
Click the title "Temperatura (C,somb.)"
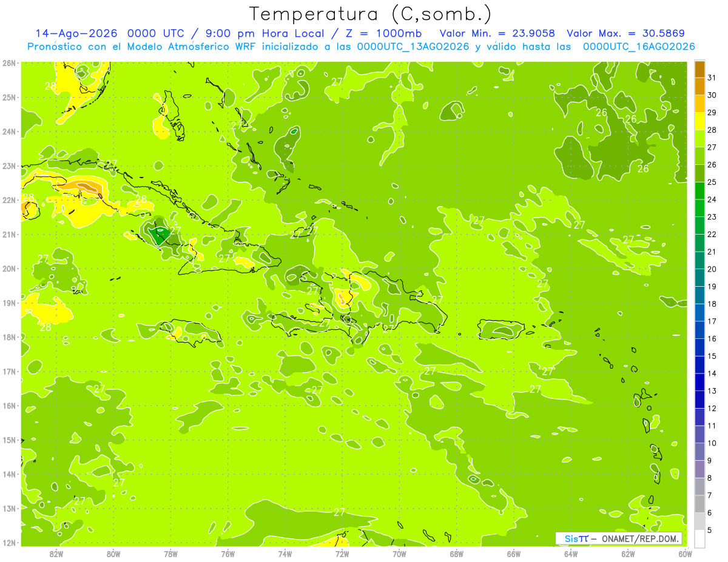[x=370, y=14]
